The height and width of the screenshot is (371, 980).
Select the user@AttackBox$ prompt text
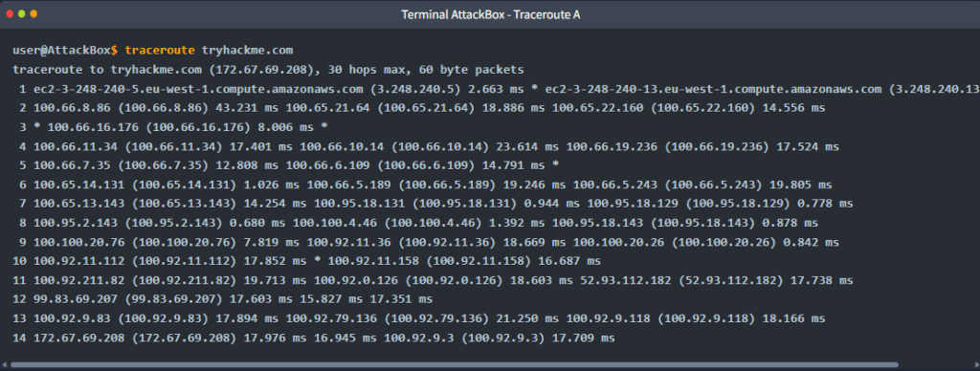coord(65,50)
